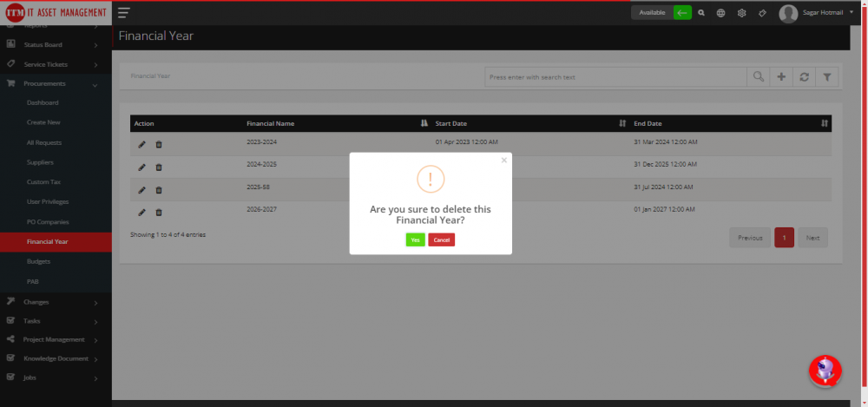Open Custom Tax in sidebar
The width and height of the screenshot is (868, 407).
pyautogui.click(x=43, y=182)
